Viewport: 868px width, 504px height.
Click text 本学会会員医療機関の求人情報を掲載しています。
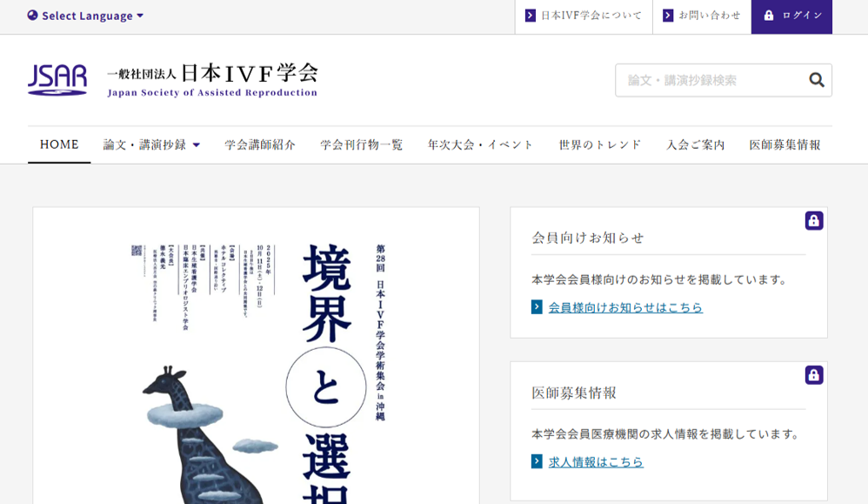tap(666, 434)
